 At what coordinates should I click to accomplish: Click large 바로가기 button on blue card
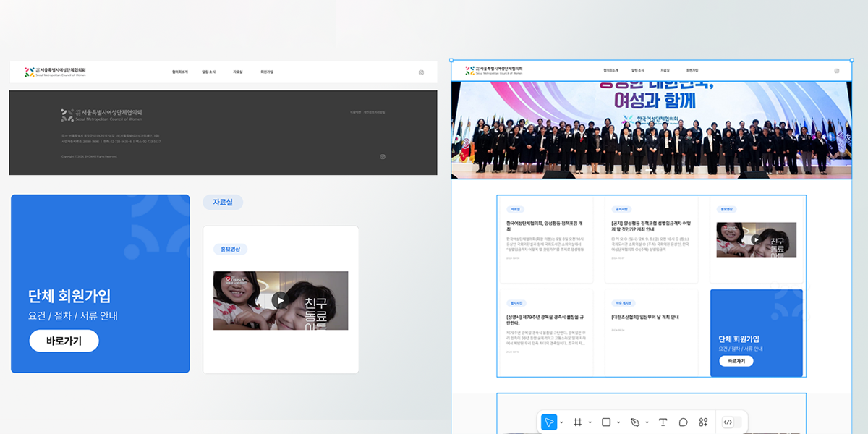coord(64,341)
